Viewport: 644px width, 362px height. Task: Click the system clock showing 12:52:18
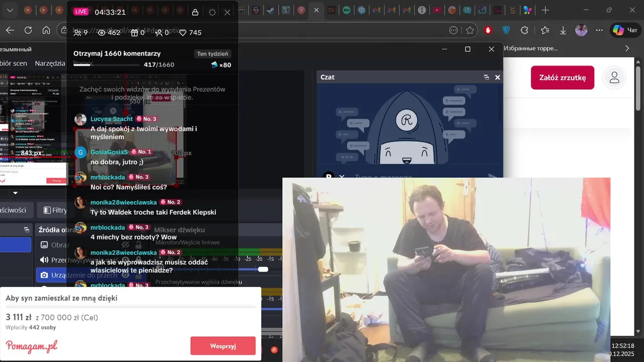(622, 346)
